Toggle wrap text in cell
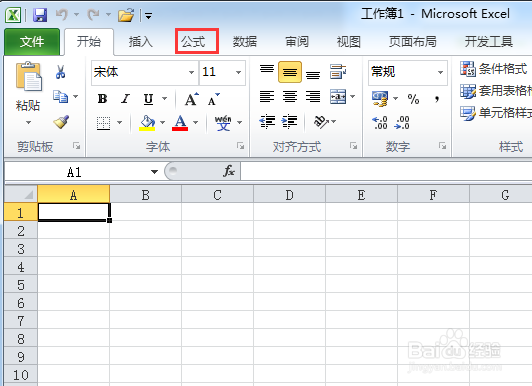The width and height of the screenshot is (532, 386). [338, 72]
